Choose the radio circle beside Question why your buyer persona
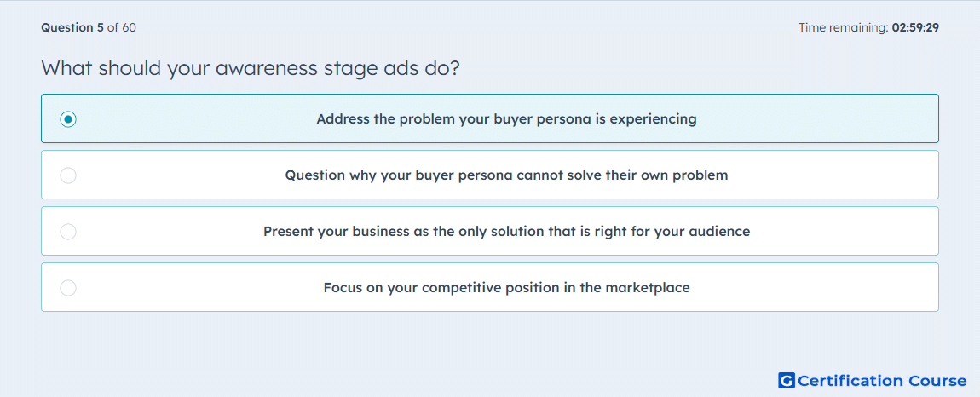The image size is (980, 397). pos(68,175)
